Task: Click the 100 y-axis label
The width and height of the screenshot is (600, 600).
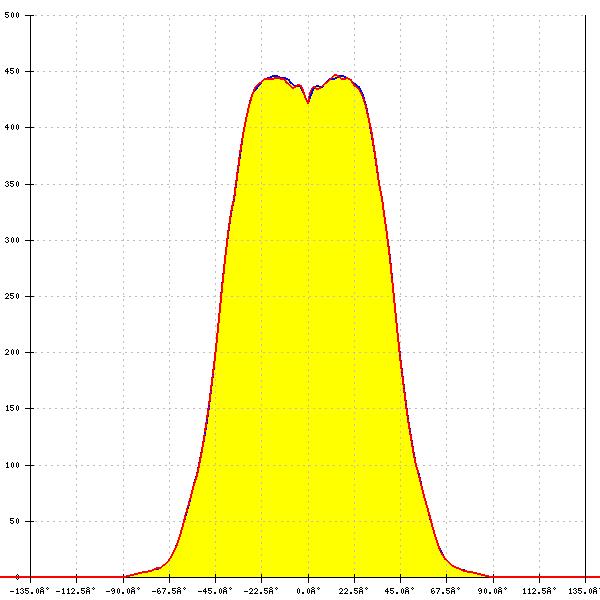Action: pyautogui.click(x=12, y=465)
